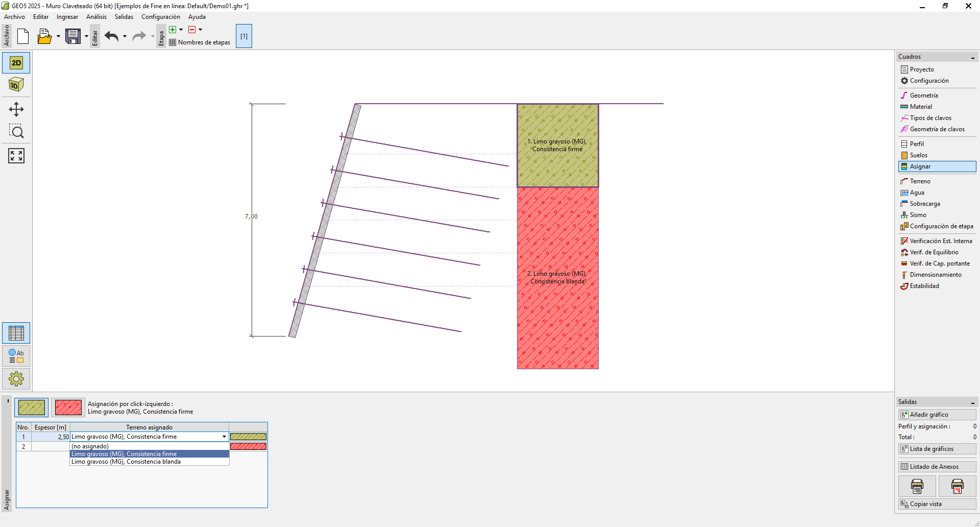
Task: Open file folder icon
Action: coord(44,36)
